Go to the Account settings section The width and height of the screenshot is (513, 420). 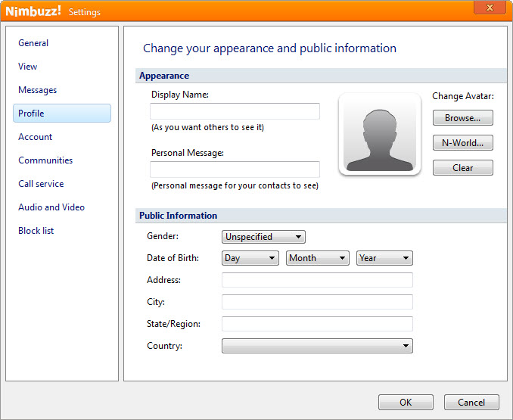pyautogui.click(x=36, y=137)
